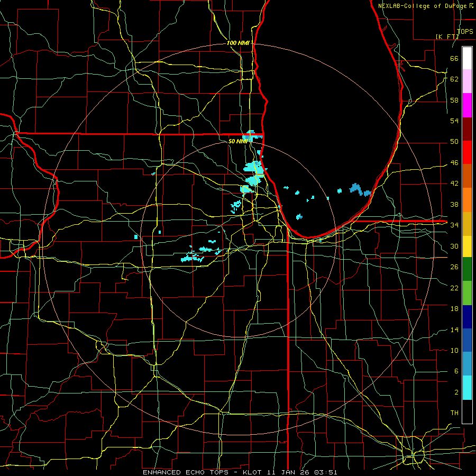Click the legend value 22
This screenshot has height=476, width=476.
pos(454,288)
